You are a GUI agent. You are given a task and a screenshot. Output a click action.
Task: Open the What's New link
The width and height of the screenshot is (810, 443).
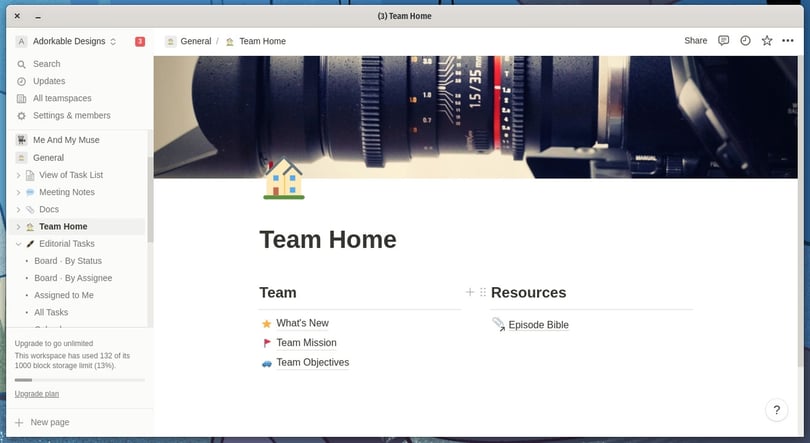click(x=302, y=323)
